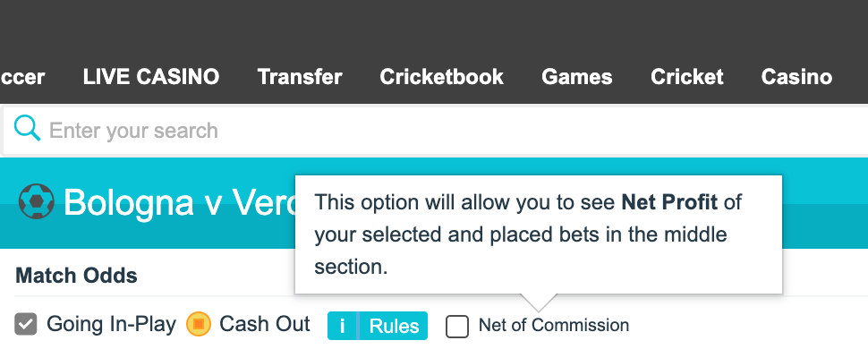Click the Going In-Play label text

point(111,324)
